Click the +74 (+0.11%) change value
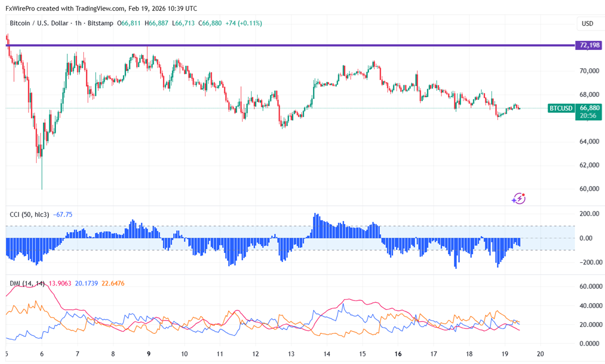Screen dimensions: 605x364 pos(244,23)
